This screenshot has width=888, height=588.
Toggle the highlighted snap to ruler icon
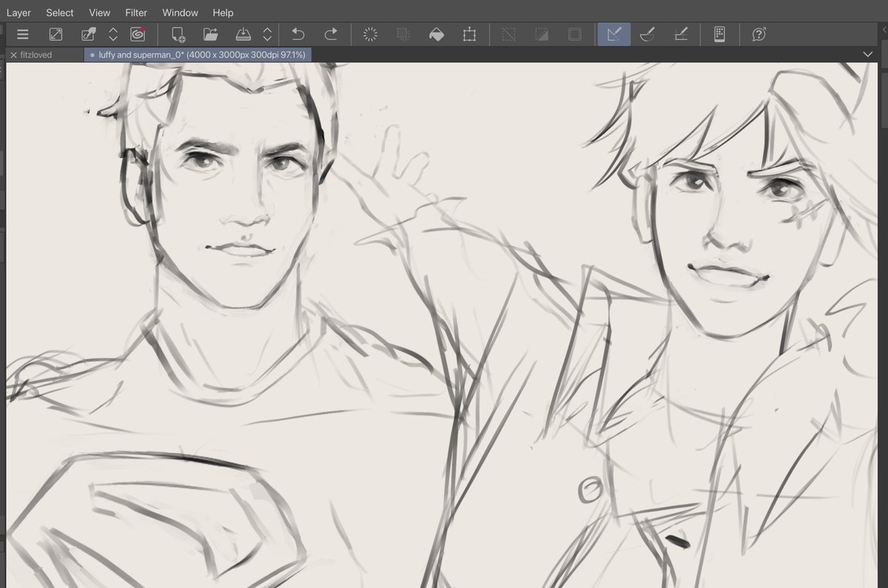pos(614,34)
